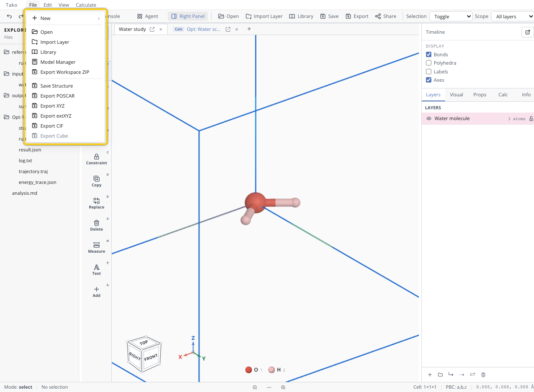This screenshot has width=534, height=392.
Task: Click the Open button in the top toolbar
Action: (x=228, y=16)
